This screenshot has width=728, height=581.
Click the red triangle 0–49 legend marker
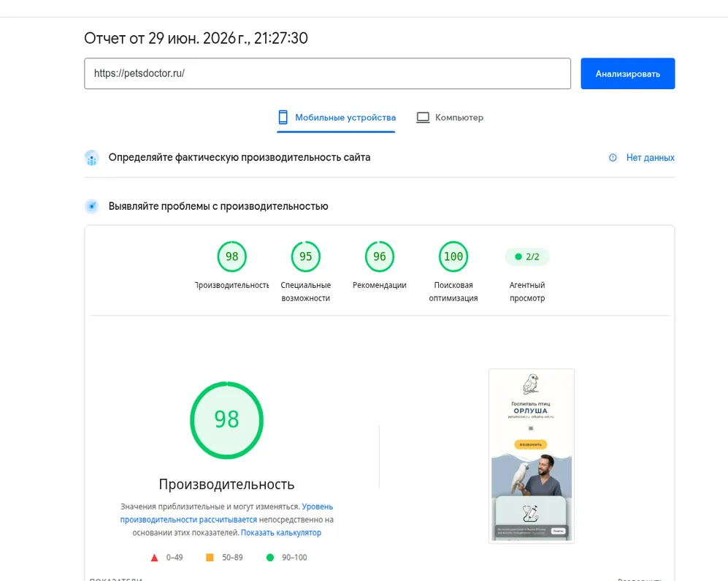point(155,558)
